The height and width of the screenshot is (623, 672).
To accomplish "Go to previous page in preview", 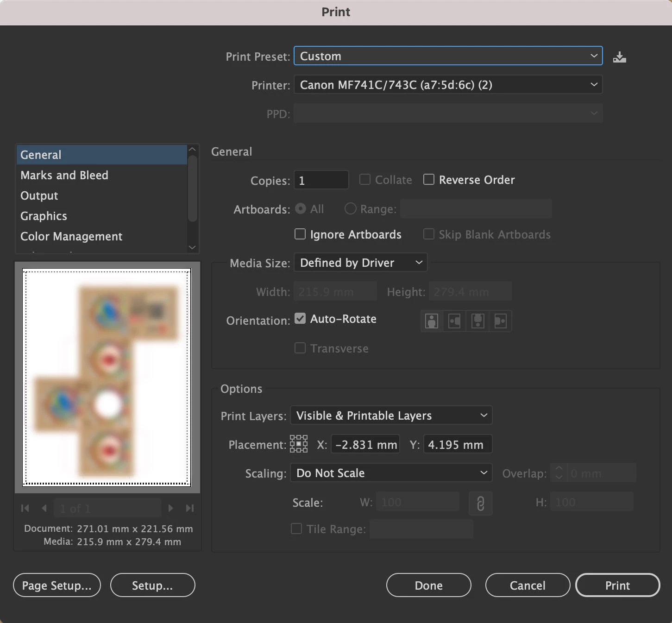I will 44,508.
